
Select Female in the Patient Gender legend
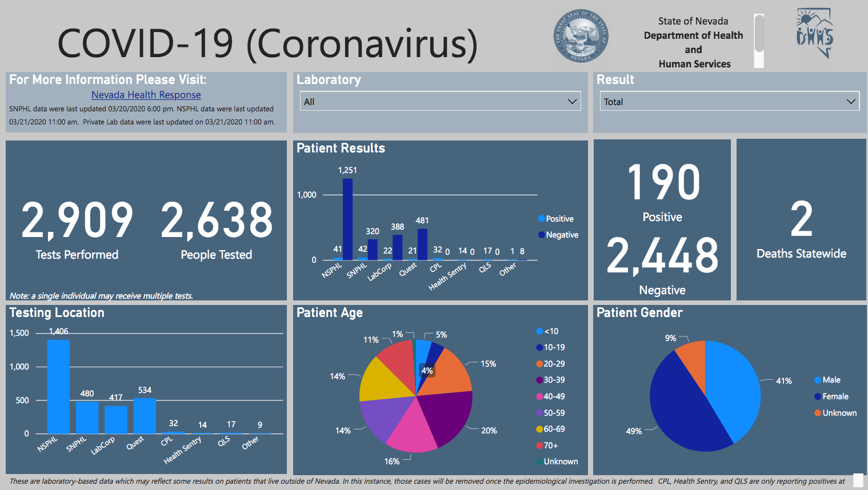(x=831, y=396)
